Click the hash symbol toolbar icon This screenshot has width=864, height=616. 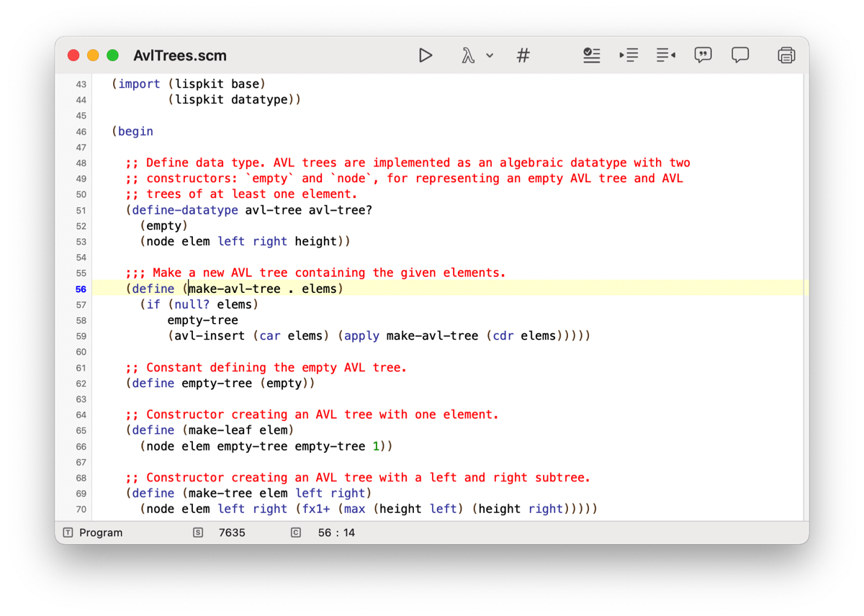pos(523,55)
